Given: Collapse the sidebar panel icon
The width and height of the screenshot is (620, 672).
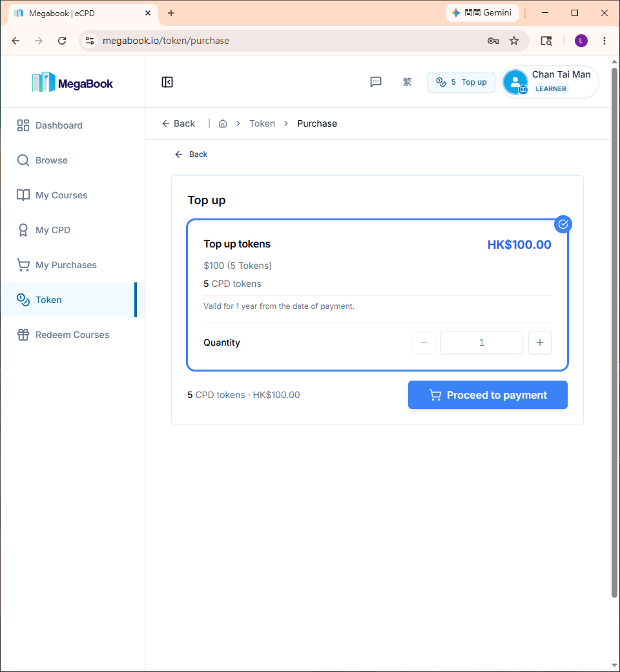Looking at the screenshot, I should (167, 82).
